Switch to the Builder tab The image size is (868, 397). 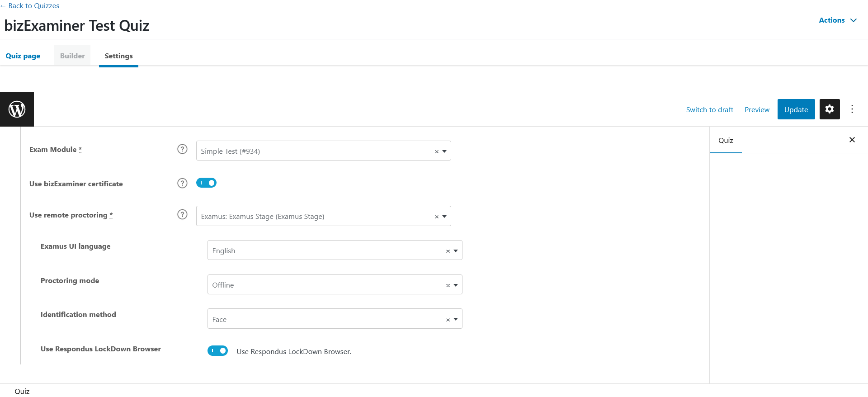point(72,56)
